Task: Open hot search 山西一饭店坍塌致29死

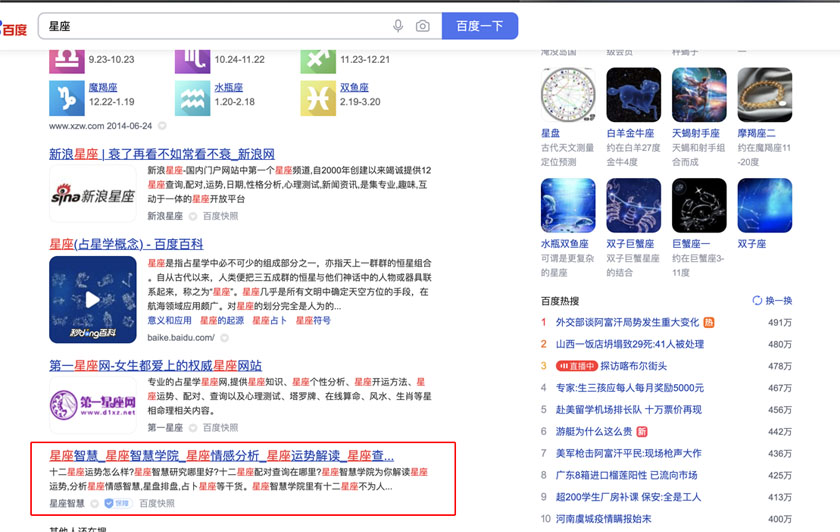Action: coord(629,344)
